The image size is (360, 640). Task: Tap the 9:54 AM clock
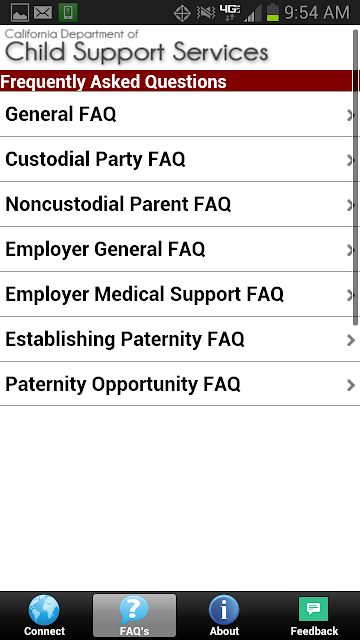pos(317,13)
